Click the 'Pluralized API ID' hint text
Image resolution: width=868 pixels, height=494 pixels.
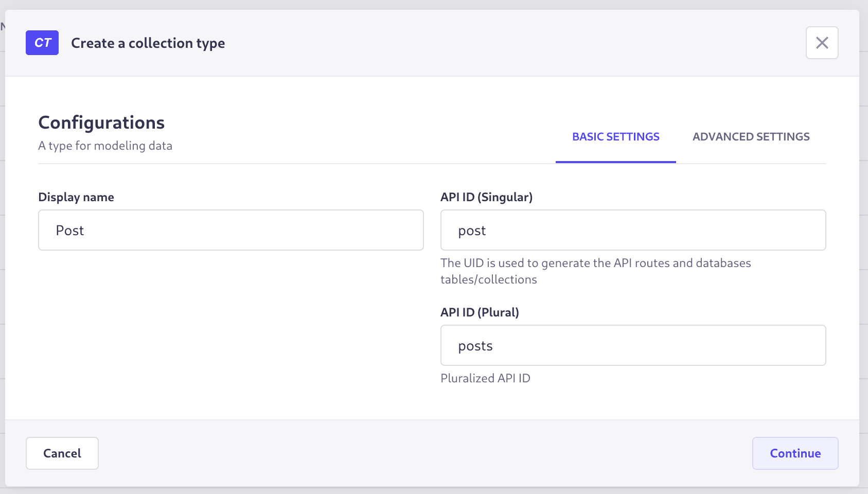[x=485, y=378]
